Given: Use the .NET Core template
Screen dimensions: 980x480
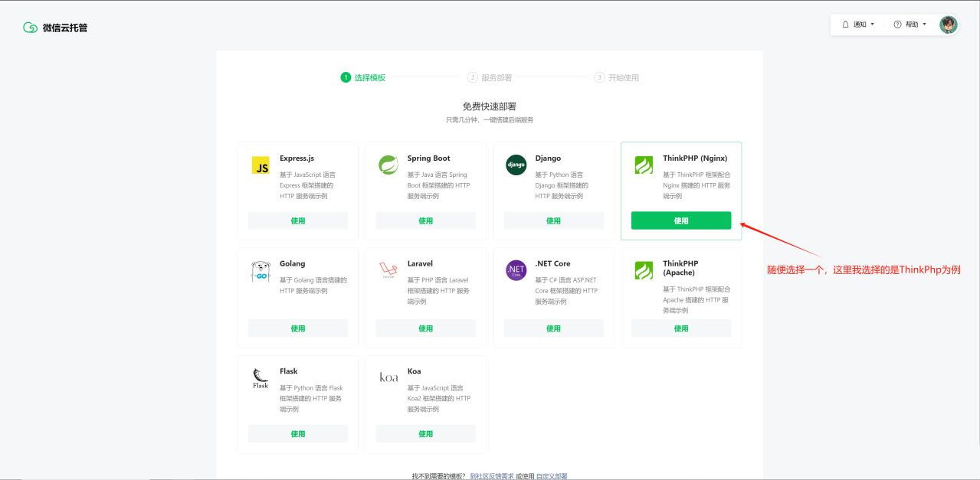Looking at the screenshot, I should 553,328.
